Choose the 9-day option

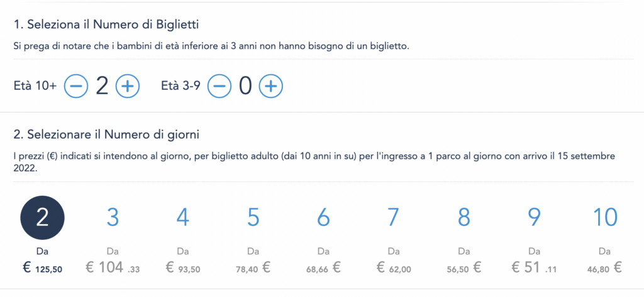coord(534,218)
